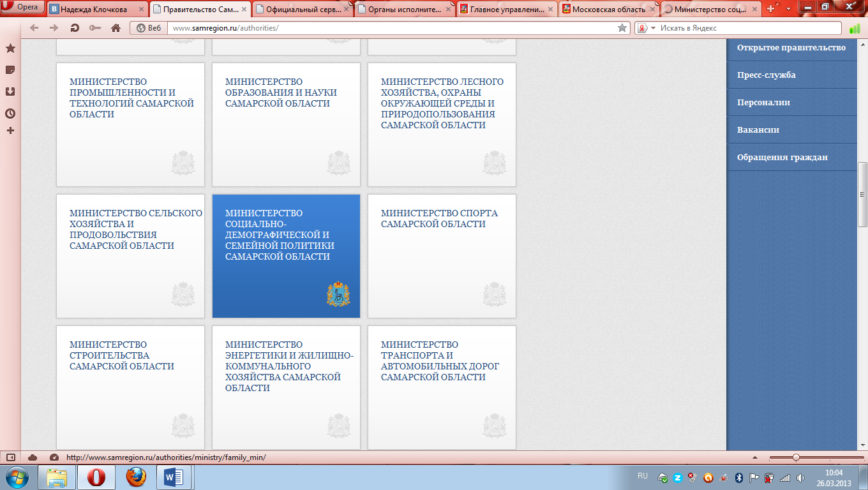
Task: Go forward with the Forward arrow
Action: pos(54,28)
